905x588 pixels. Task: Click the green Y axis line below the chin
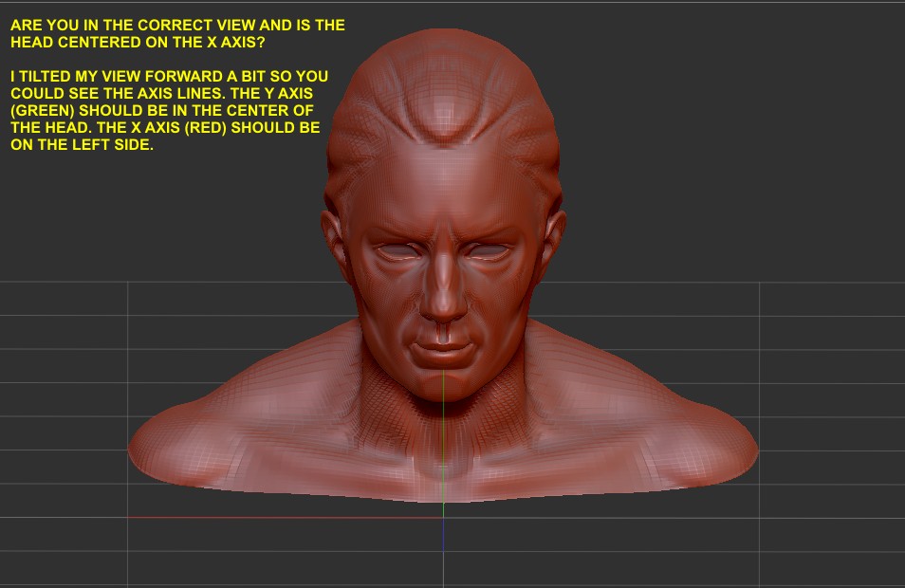[443, 444]
